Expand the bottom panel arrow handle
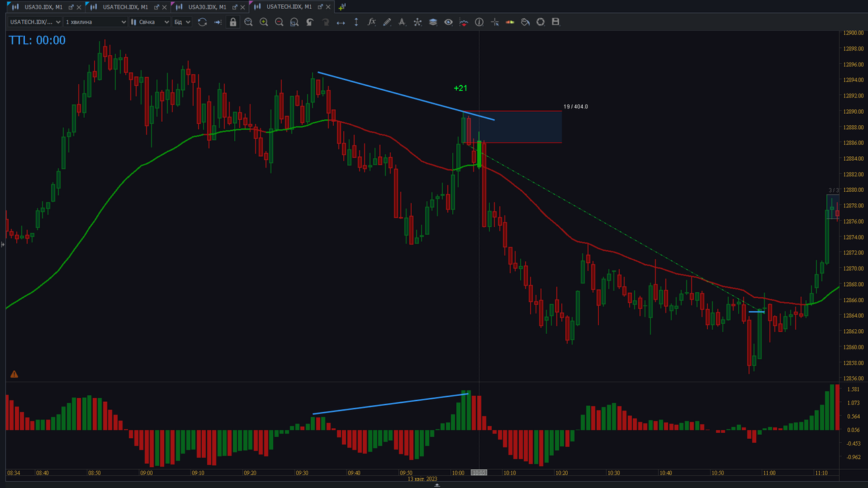This screenshot has width=868, height=488. coord(437,485)
